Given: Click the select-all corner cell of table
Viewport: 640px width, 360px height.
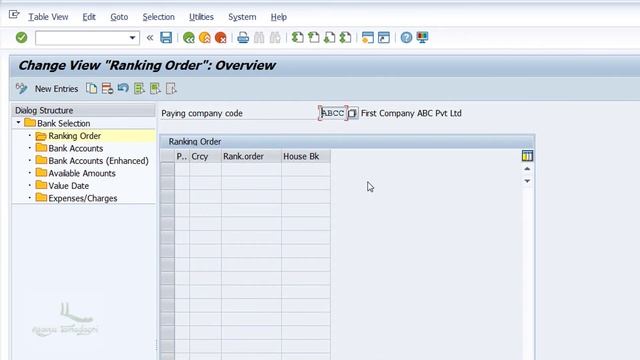Looking at the screenshot, I should [167, 156].
